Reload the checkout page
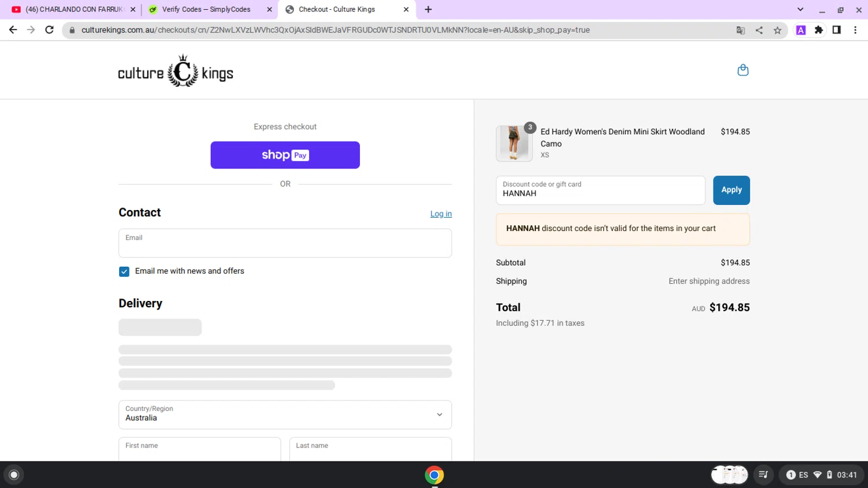 (x=49, y=30)
